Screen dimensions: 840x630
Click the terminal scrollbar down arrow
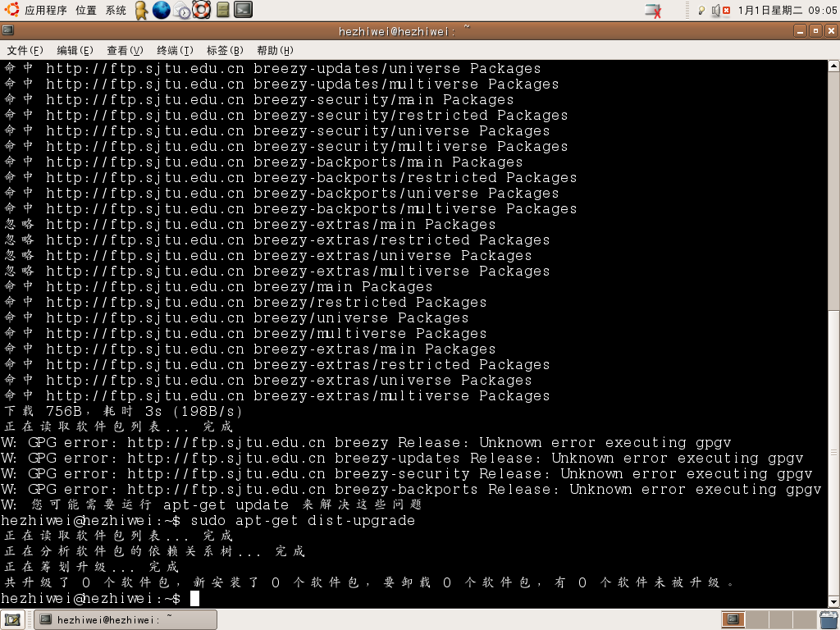pos(833,602)
